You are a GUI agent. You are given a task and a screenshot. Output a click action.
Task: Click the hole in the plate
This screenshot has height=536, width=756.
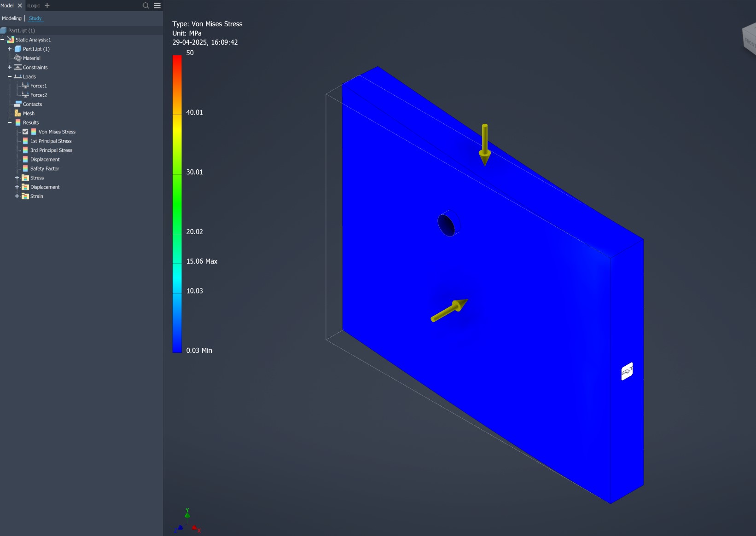pos(447,225)
